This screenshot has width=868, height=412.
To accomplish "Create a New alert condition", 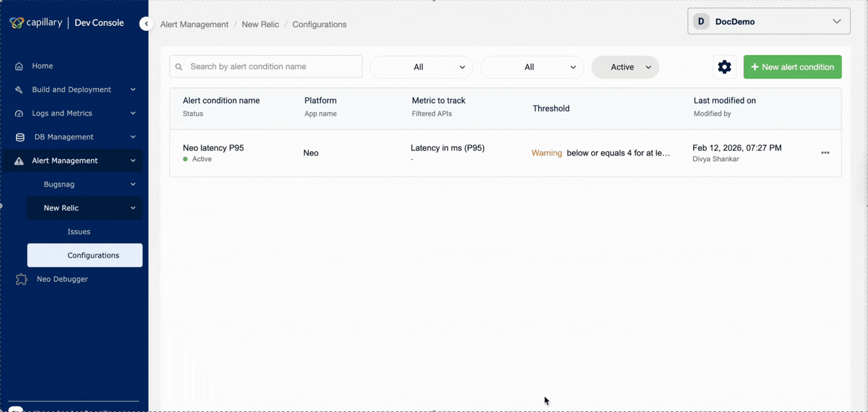I will click(x=792, y=67).
